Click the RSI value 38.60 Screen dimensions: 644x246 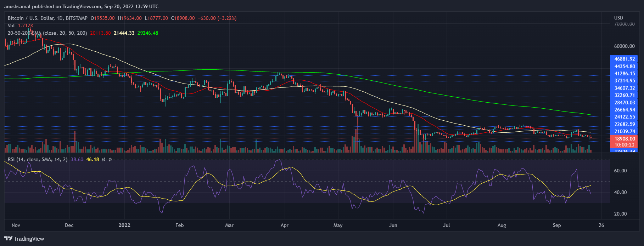click(77, 160)
